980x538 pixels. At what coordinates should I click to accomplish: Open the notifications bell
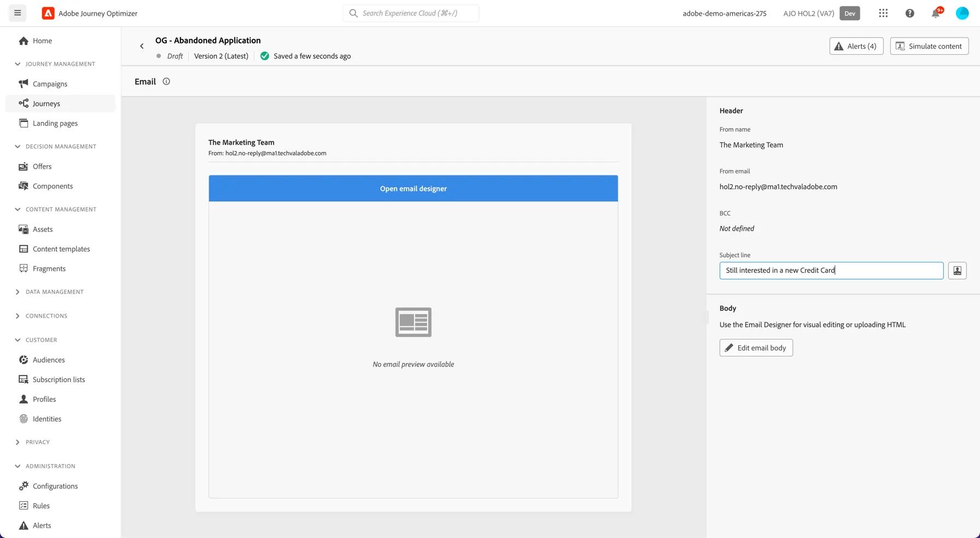936,13
